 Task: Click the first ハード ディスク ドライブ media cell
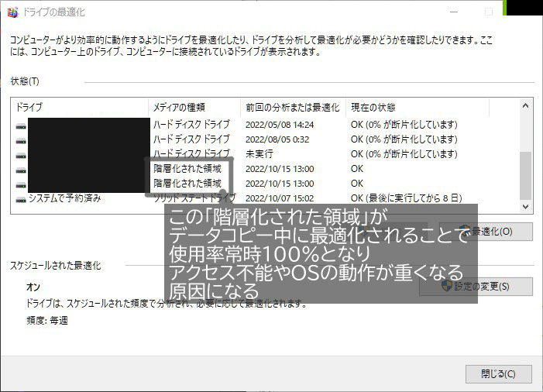(191, 124)
